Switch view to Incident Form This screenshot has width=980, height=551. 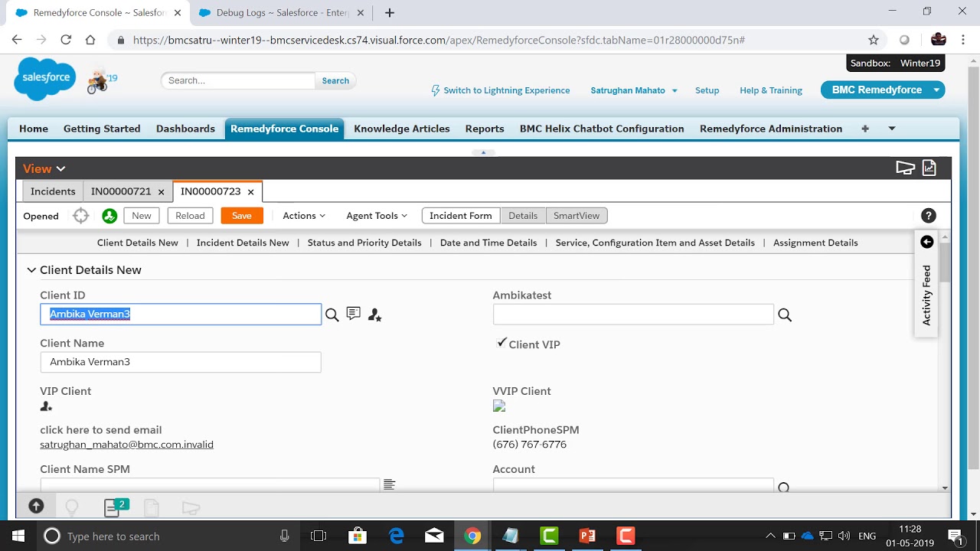pos(461,216)
